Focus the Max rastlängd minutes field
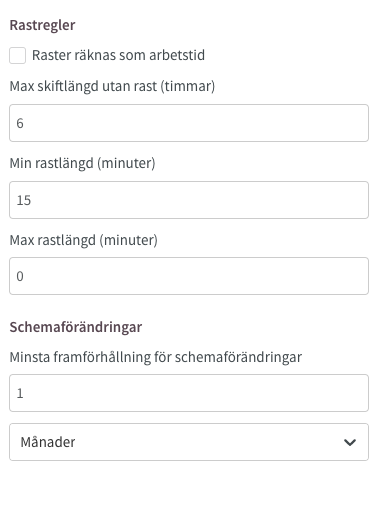383x530 pixels. click(x=189, y=276)
